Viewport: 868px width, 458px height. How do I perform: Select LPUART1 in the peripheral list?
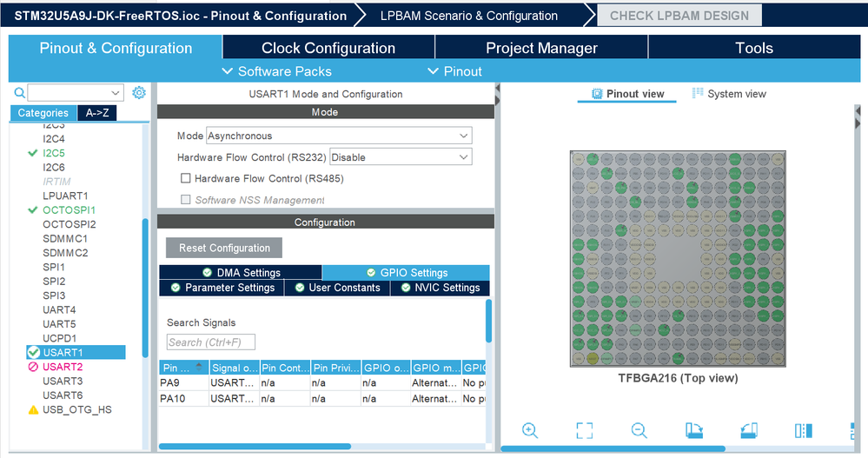[x=65, y=196]
